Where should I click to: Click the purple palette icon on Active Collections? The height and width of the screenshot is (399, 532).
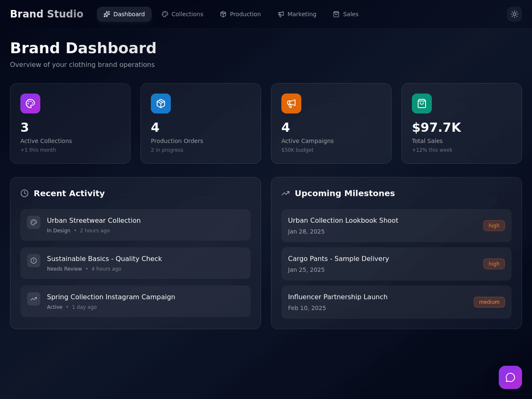click(30, 103)
